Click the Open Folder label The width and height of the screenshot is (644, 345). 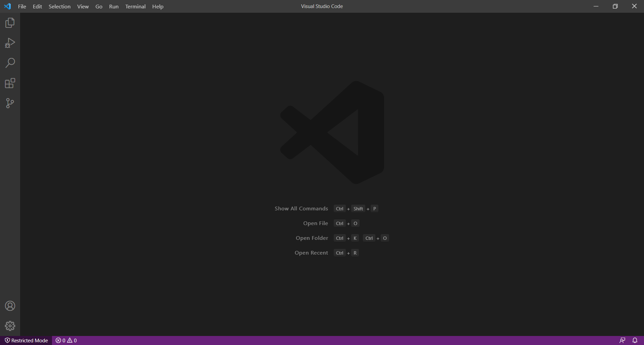(312, 238)
